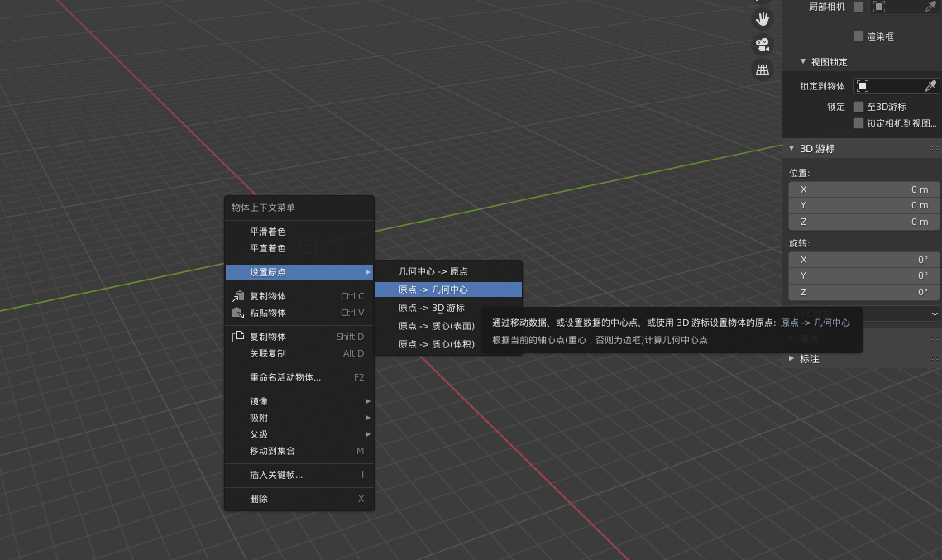
Task: Click 3D cursor position X field
Action: 864,189
